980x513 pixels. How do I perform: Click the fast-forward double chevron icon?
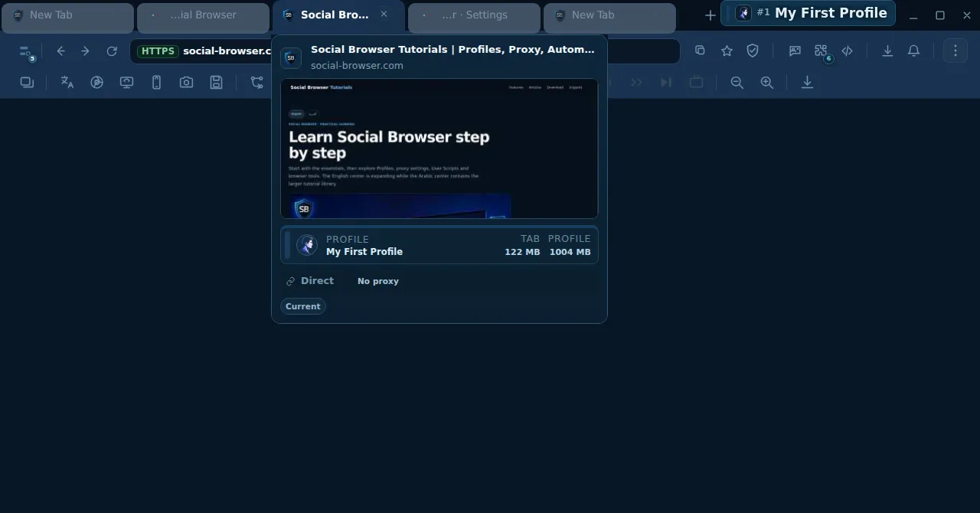click(x=636, y=82)
